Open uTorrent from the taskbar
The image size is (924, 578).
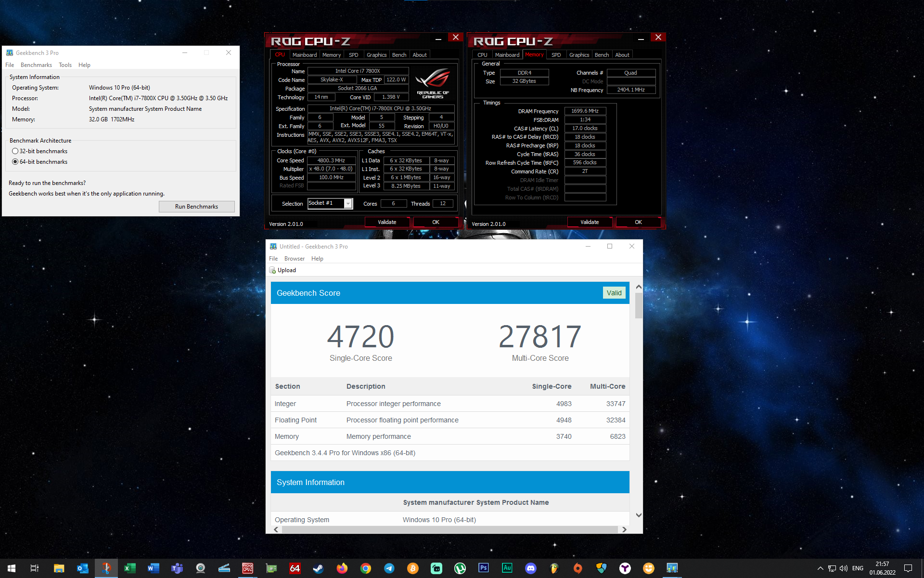(460, 568)
